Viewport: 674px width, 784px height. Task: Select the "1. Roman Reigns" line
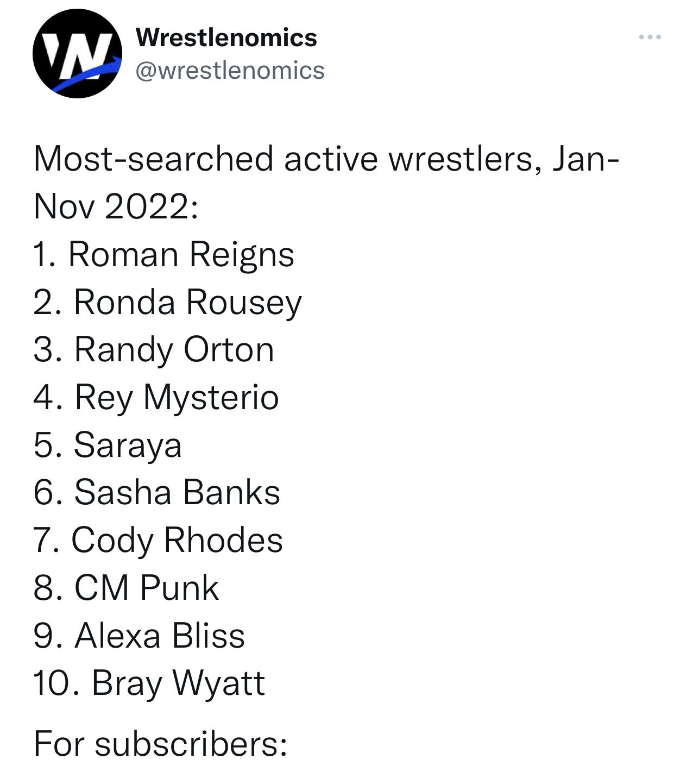click(163, 254)
